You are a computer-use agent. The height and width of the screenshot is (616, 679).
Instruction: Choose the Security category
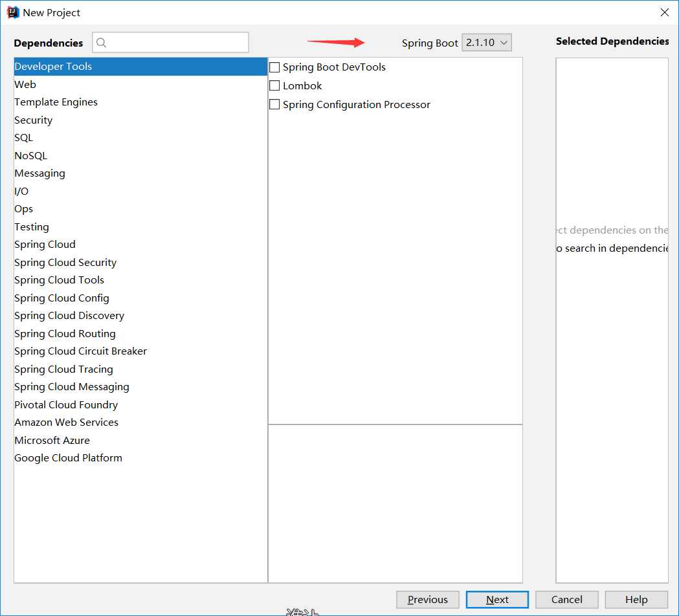click(x=140, y=120)
